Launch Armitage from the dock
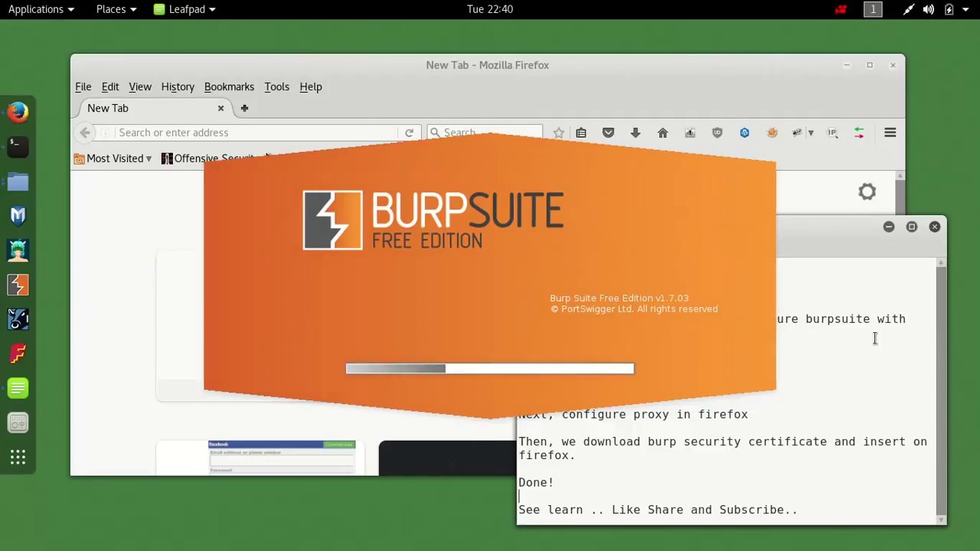Image resolution: width=980 pixels, height=551 pixels. pyautogui.click(x=18, y=250)
